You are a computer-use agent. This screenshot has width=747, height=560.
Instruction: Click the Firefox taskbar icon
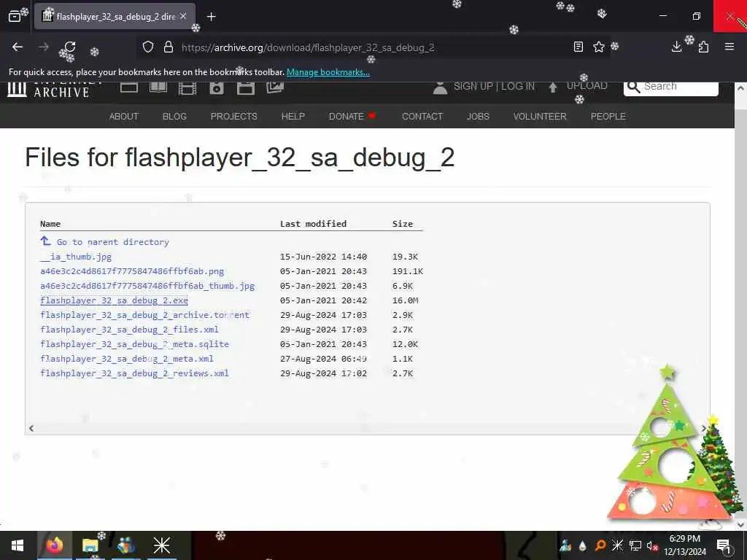pyautogui.click(x=55, y=545)
